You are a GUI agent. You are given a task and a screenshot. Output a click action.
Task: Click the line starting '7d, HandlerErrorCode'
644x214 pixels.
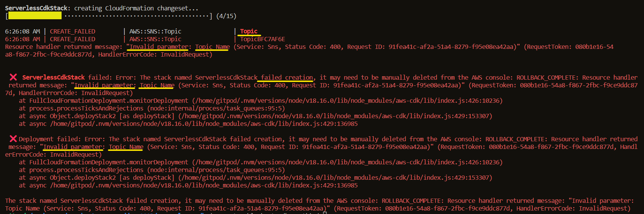[x=69, y=93]
